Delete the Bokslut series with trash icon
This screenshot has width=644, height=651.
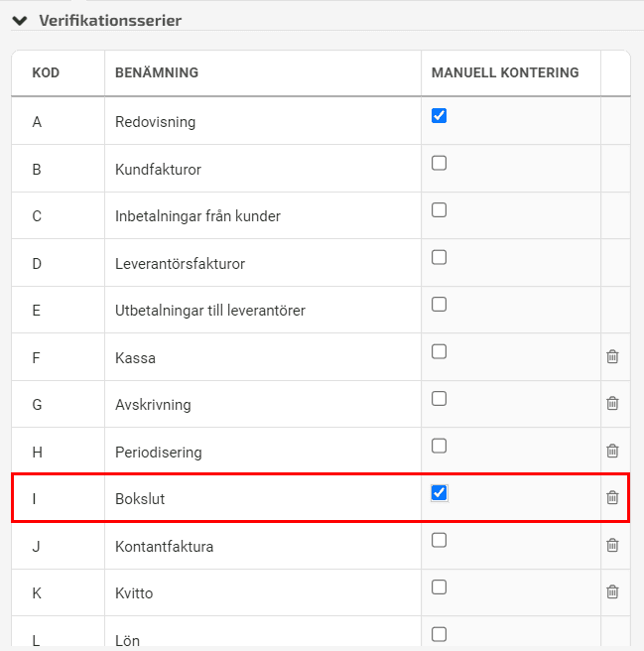tap(612, 497)
